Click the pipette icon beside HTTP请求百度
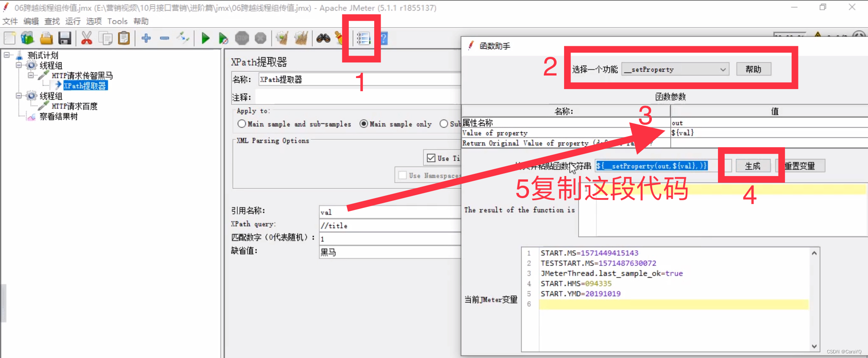 pos(44,106)
